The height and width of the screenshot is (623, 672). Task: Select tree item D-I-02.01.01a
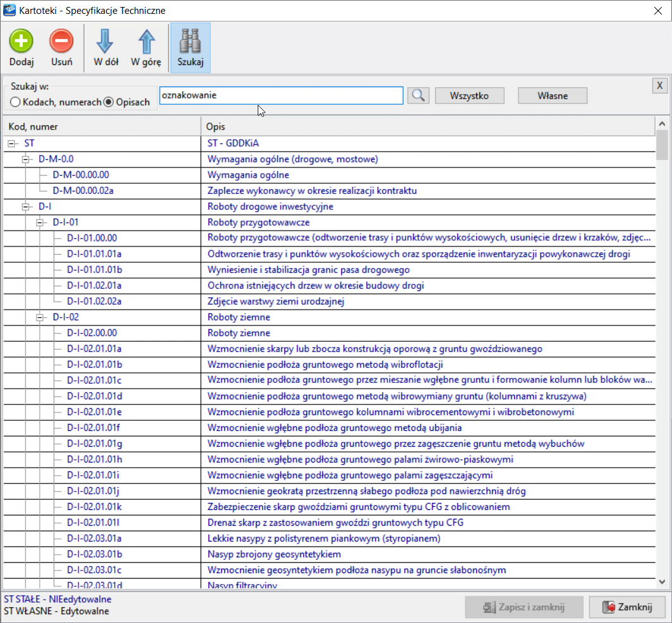tap(94, 349)
